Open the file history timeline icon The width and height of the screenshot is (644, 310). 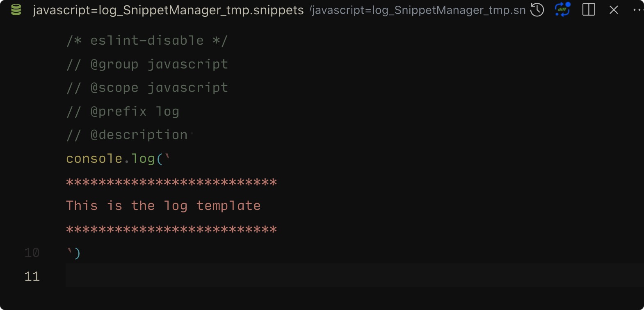[537, 10]
